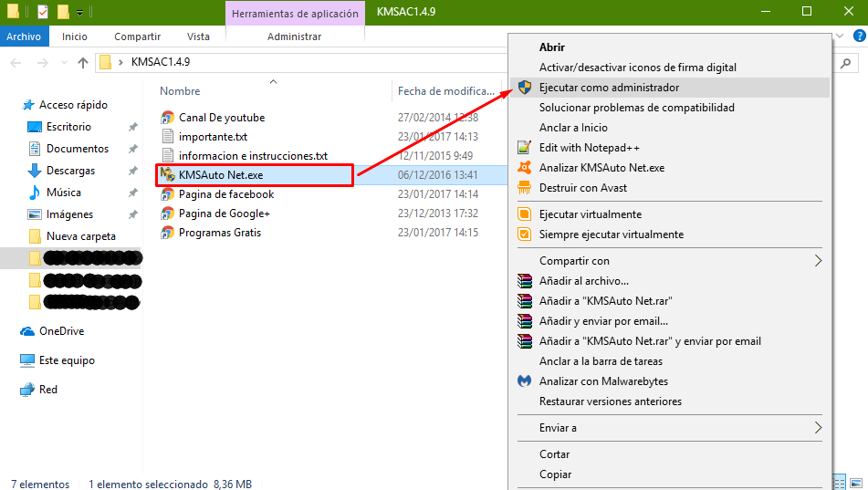
Task: Sort by the Nombre column header
Action: [x=180, y=91]
